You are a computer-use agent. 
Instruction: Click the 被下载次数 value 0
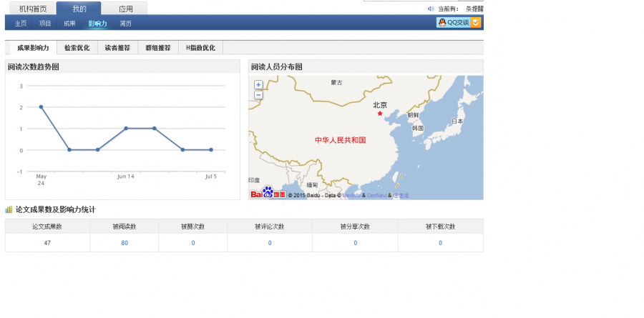pyautogui.click(x=440, y=243)
